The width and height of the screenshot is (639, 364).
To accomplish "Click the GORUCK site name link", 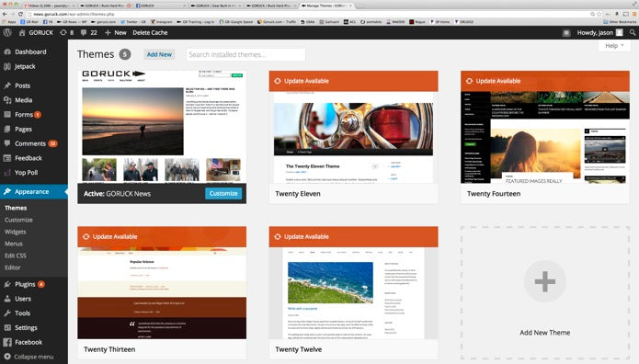I will [x=40, y=32].
